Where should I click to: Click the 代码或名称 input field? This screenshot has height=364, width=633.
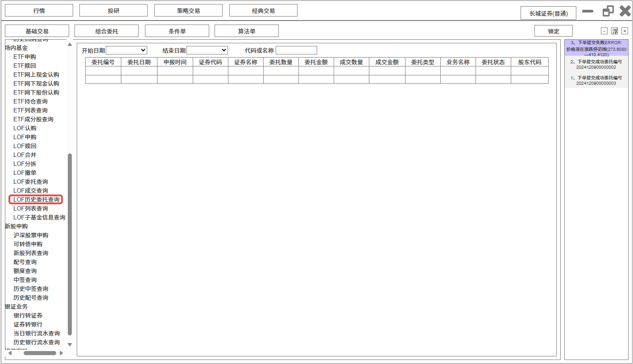click(296, 50)
